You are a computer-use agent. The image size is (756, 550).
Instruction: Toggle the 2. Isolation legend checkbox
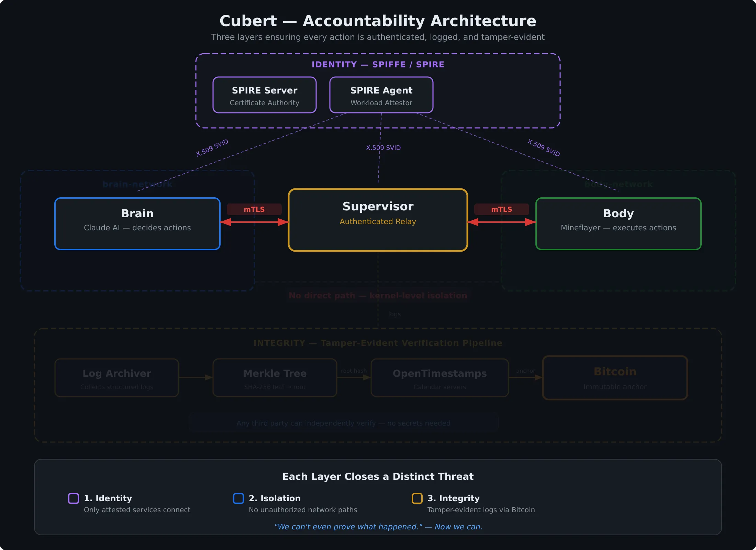pyautogui.click(x=238, y=499)
